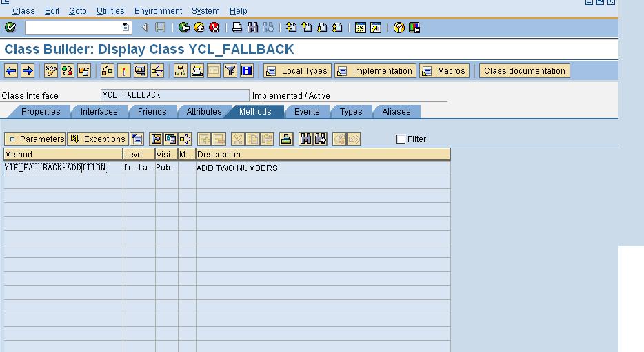This screenshot has width=644, height=352.
Task: Click the Parameters button
Action: click(35, 139)
